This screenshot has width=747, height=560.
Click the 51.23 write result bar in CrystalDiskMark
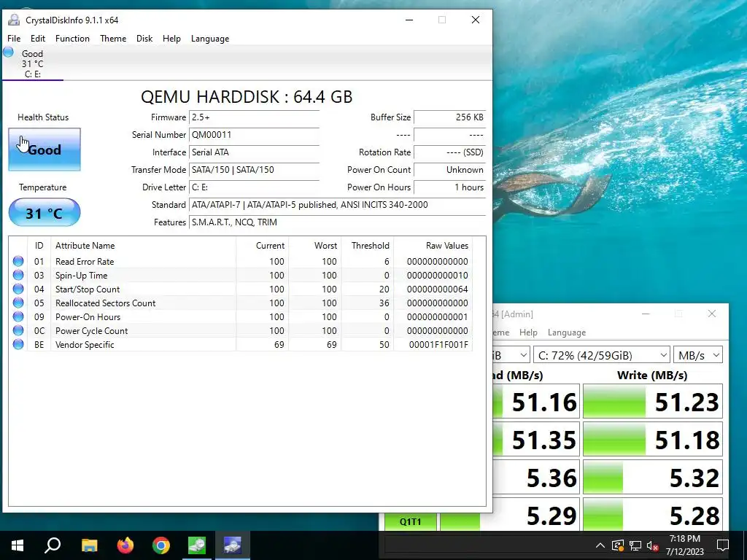pos(653,402)
